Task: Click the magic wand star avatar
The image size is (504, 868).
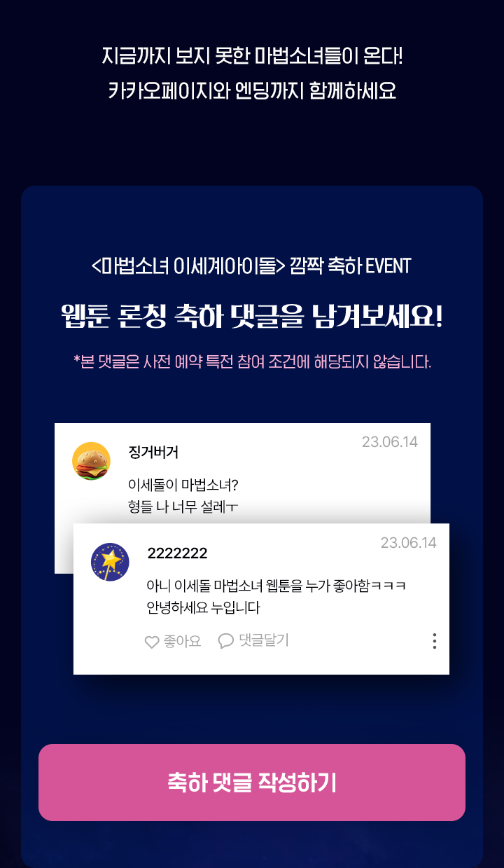Action: tap(110, 562)
